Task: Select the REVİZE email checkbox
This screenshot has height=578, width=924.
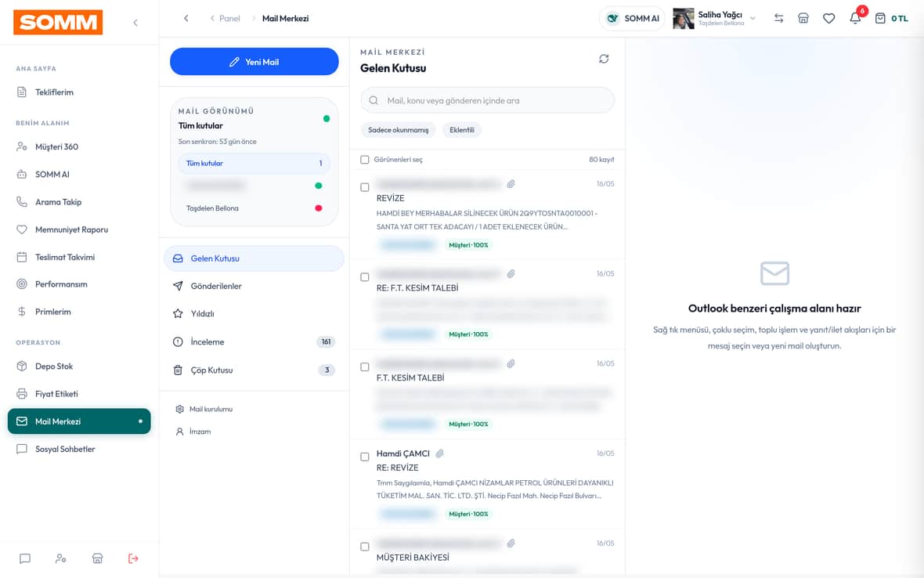Action: click(365, 187)
